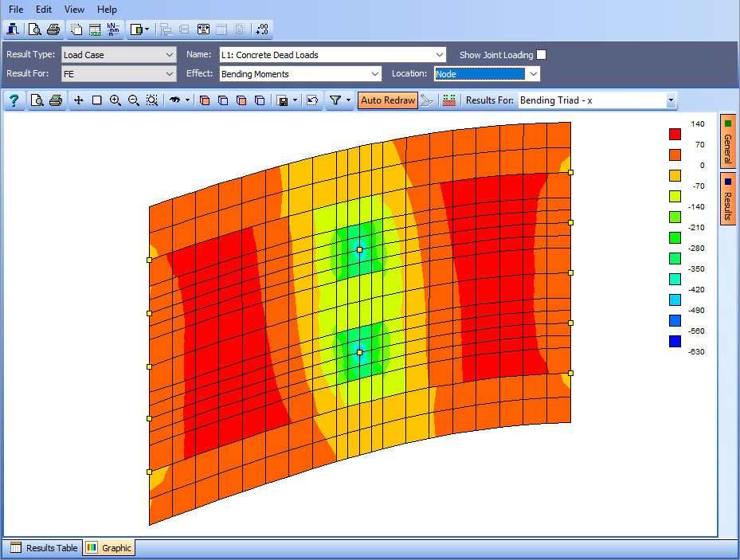Open the Results For dropdown showing Bending Triad - x
The height and width of the screenshot is (560, 740).
point(597,100)
